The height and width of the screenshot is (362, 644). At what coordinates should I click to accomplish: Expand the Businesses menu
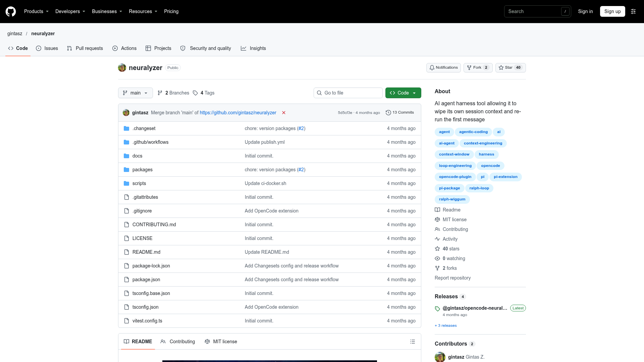tap(107, 11)
